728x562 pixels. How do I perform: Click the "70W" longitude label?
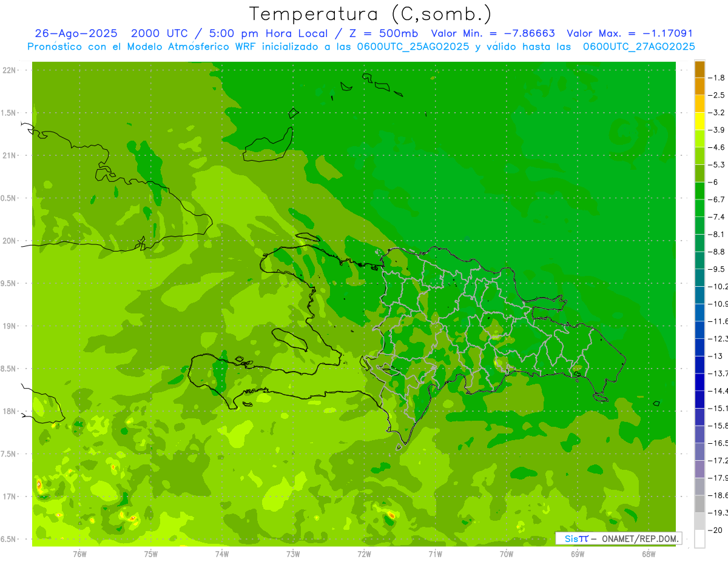pyautogui.click(x=507, y=554)
